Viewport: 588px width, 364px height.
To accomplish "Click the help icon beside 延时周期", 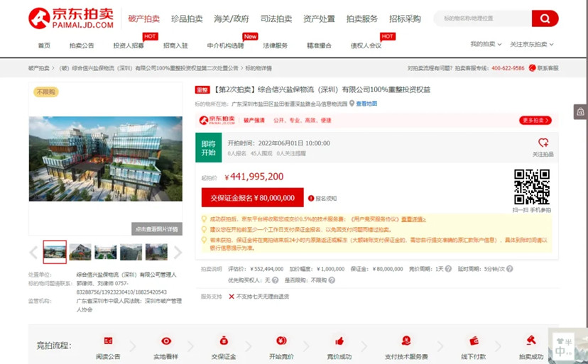I will [x=509, y=269].
